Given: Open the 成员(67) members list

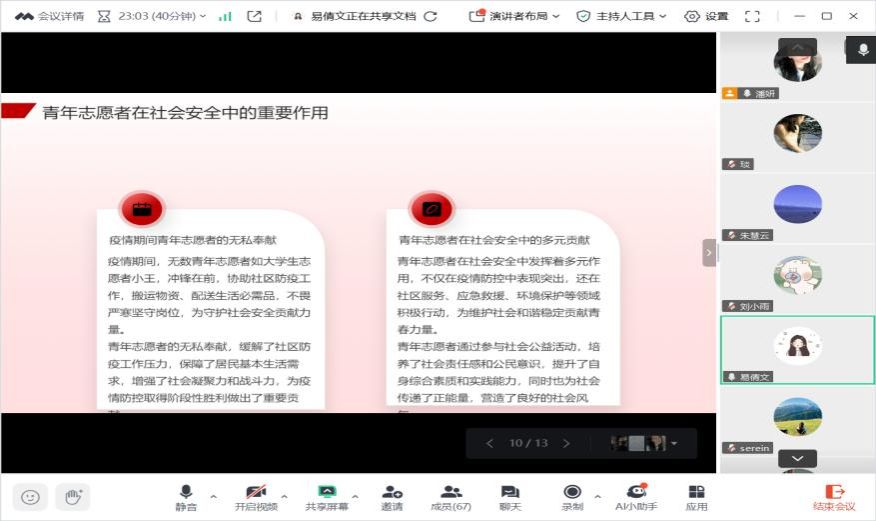Looking at the screenshot, I should [451, 497].
